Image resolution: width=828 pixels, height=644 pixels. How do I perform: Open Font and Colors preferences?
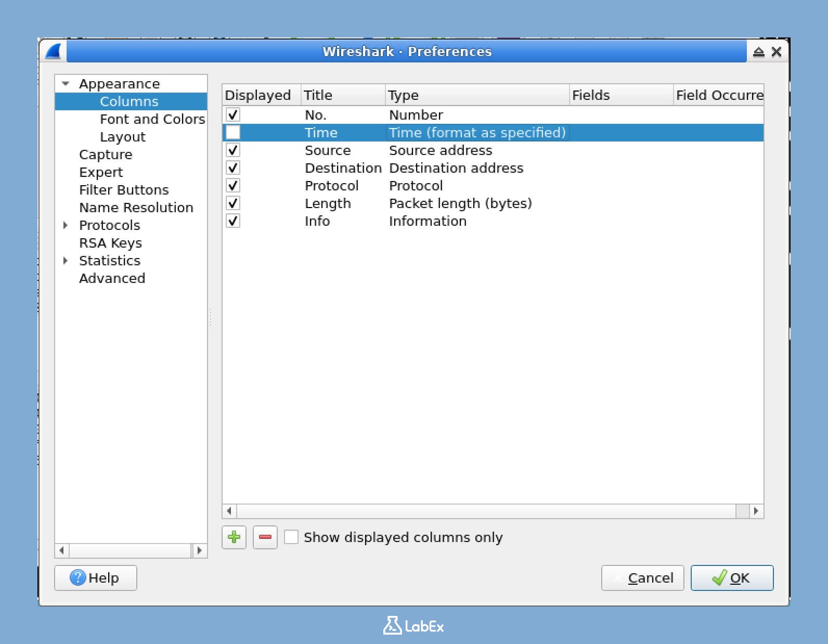(152, 119)
